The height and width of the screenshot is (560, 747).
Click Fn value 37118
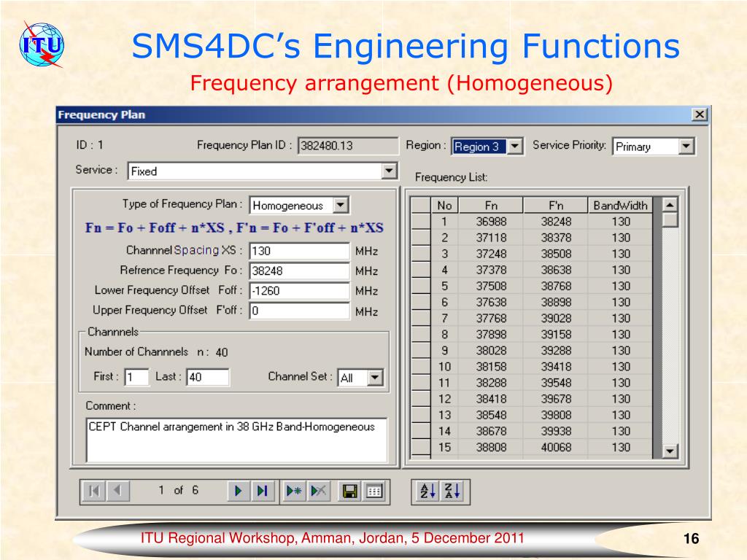coord(491,238)
